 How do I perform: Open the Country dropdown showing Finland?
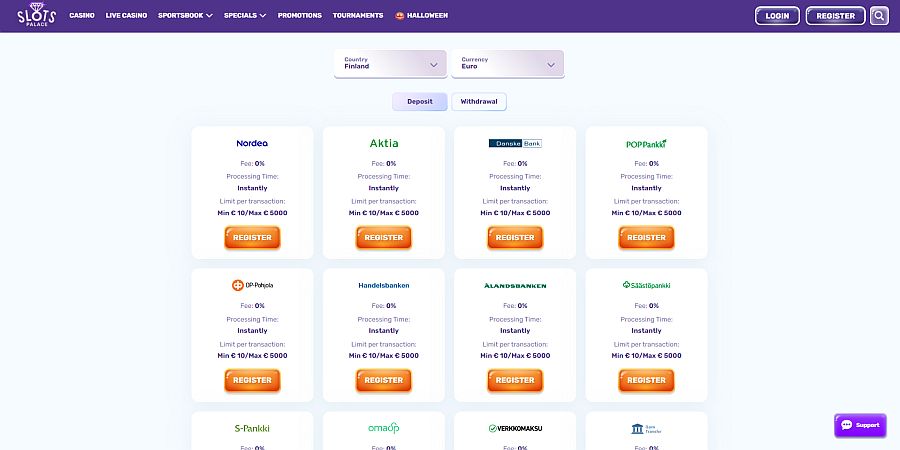click(390, 63)
